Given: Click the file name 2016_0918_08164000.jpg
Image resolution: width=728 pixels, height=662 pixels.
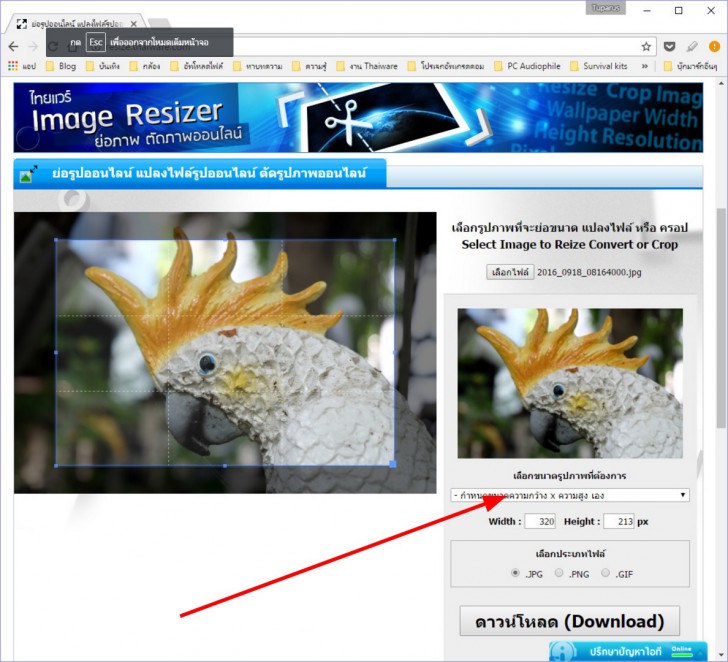Looking at the screenshot, I should [x=589, y=273].
